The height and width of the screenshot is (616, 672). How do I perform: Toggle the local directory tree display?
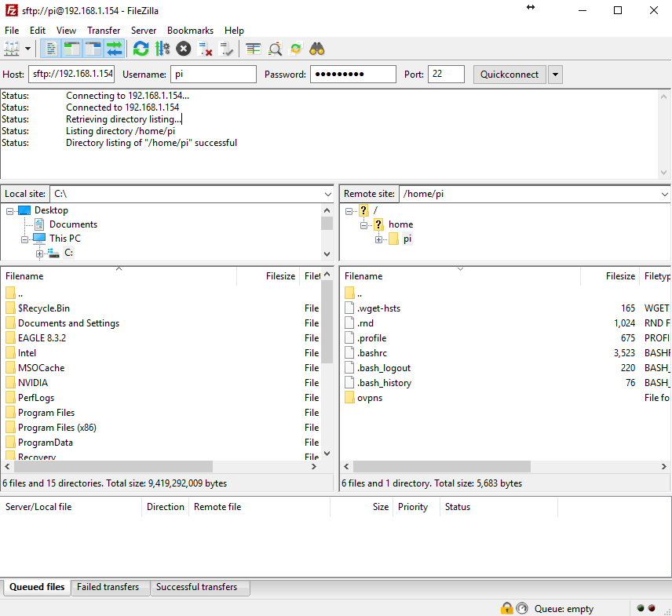pyautogui.click(x=72, y=49)
